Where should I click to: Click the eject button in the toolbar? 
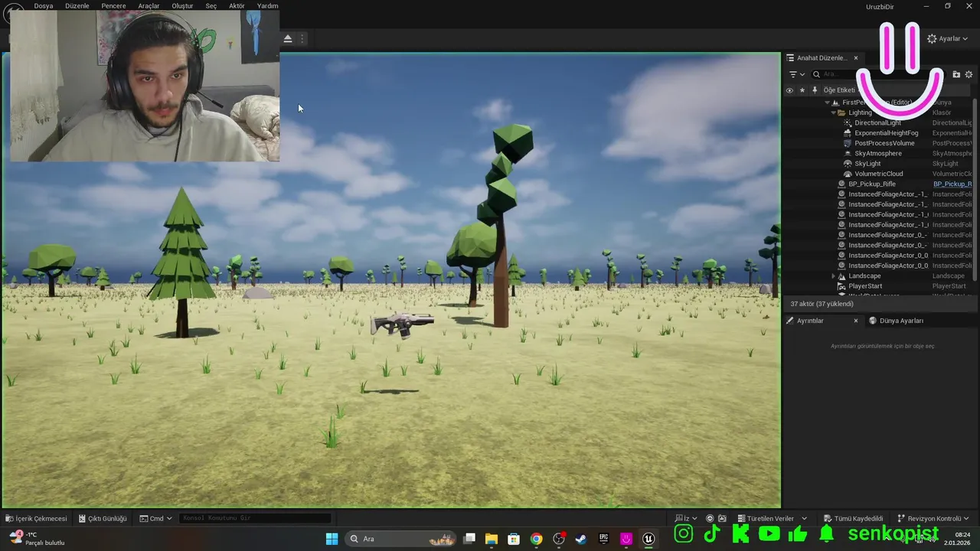(x=288, y=38)
